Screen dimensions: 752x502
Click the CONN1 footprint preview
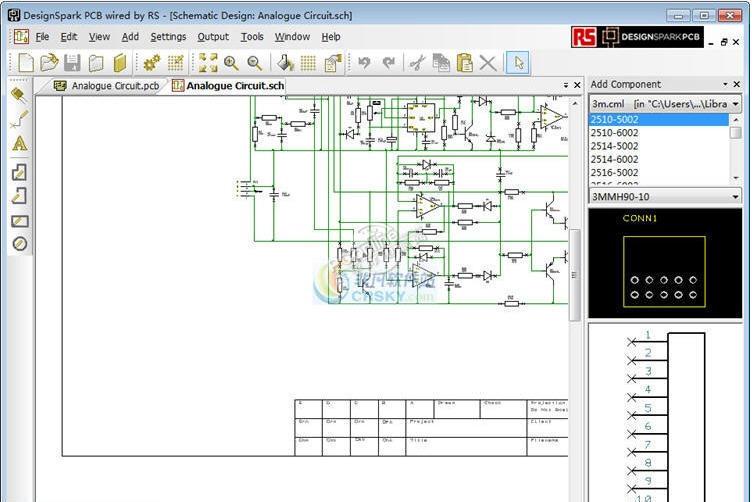pyautogui.click(x=665, y=263)
